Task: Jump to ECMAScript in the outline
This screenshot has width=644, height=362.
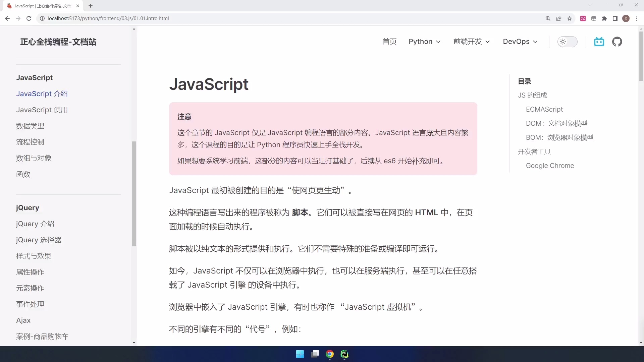Action: point(544,109)
